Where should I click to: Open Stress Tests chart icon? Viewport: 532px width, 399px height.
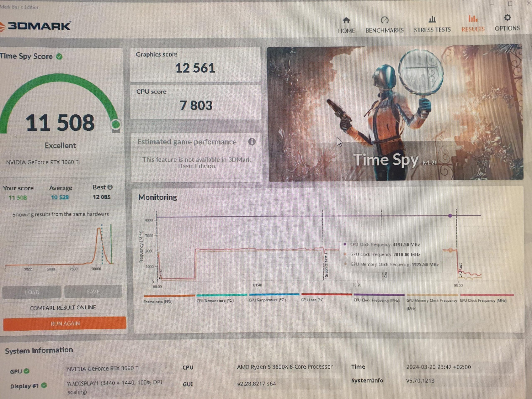pyautogui.click(x=432, y=19)
